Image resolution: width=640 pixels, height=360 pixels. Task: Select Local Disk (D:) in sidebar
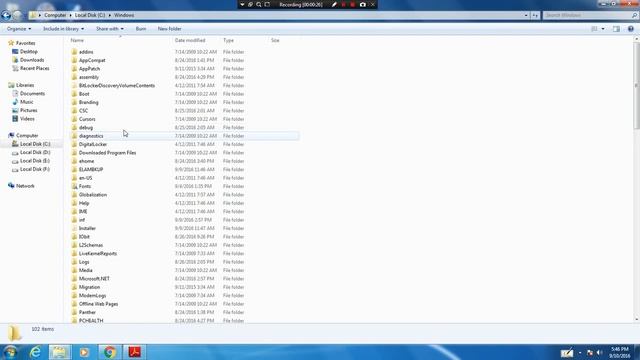(35, 152)
